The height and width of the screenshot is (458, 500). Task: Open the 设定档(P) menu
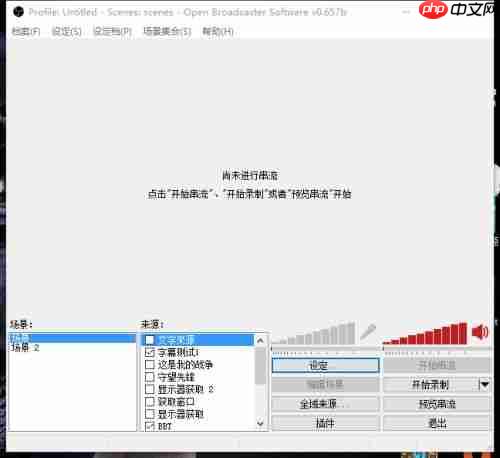tap(112, 32)
